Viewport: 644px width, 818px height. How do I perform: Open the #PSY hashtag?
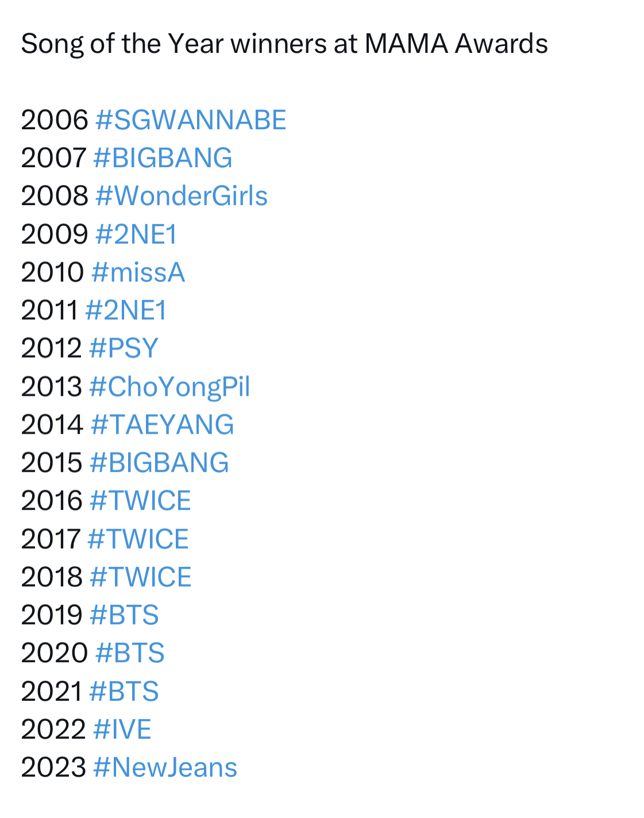pos(124,348)
